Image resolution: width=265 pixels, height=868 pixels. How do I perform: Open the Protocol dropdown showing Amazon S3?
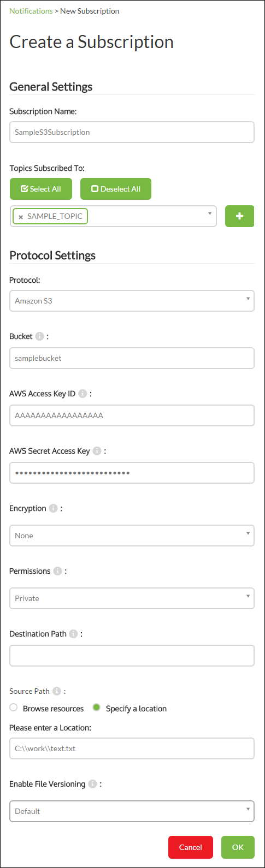point(132,301)
